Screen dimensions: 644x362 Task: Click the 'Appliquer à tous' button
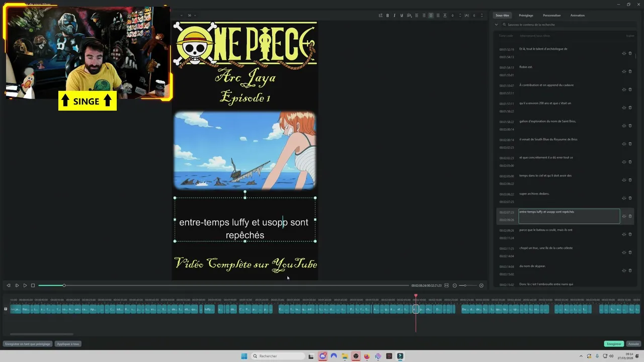68,344
